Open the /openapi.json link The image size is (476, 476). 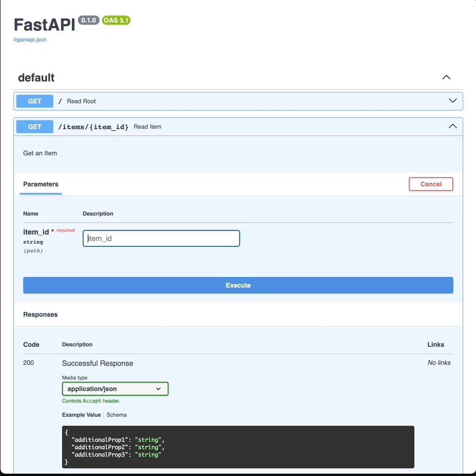click(x=30, y=39)
